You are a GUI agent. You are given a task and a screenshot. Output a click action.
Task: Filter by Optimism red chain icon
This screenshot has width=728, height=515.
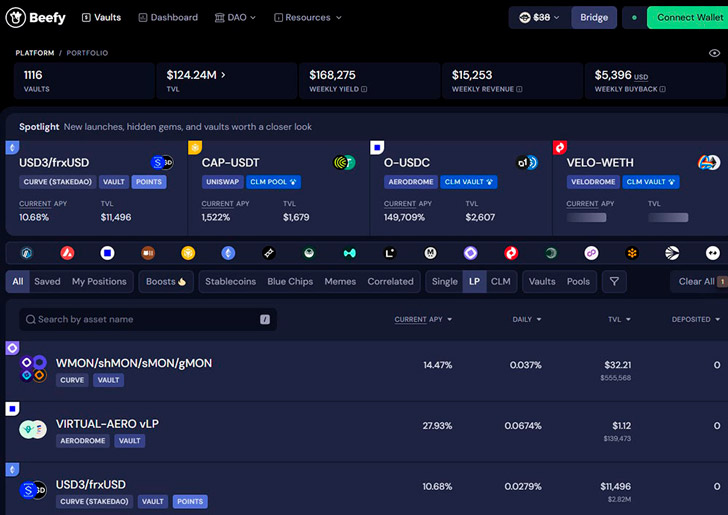click(511, 253)
